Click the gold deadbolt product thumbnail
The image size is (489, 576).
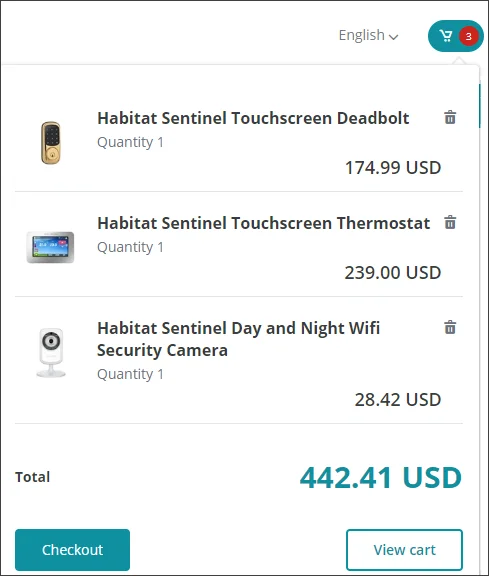tap(51, 143)
